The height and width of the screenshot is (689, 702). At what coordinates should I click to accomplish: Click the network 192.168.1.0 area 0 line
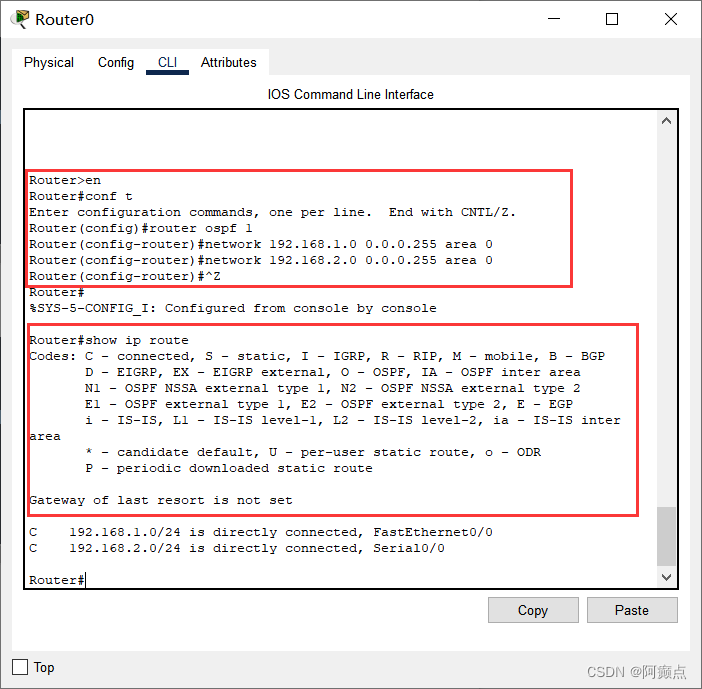point(261,244)
